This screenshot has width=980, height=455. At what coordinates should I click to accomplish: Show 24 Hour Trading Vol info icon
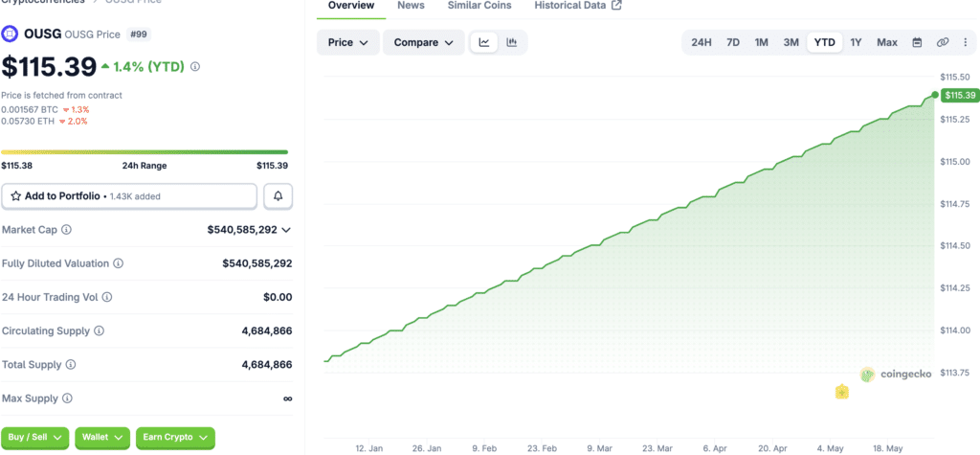coord(107,297)
